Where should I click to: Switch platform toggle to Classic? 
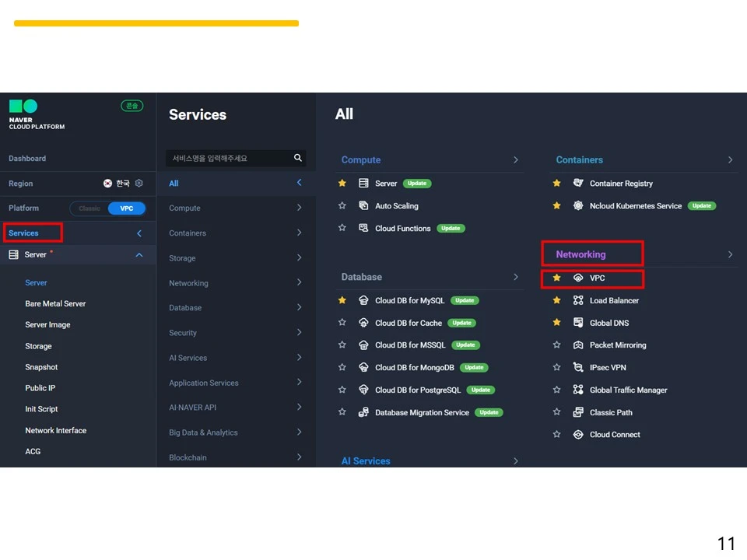89,208
